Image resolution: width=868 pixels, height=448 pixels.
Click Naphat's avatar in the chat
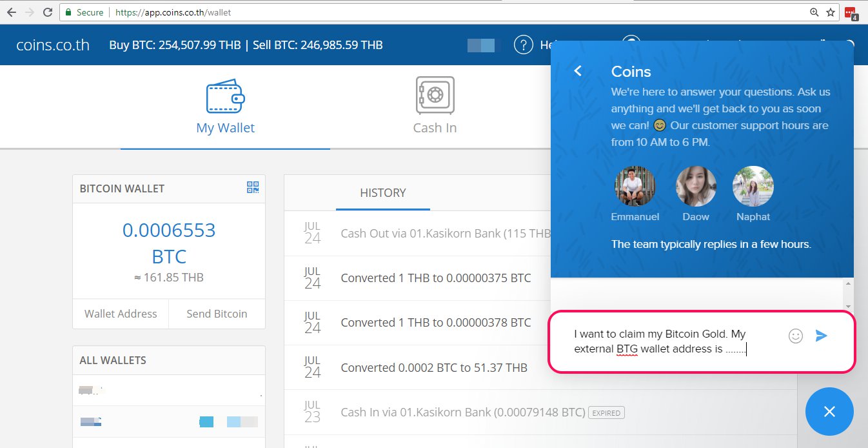[753, 186]
